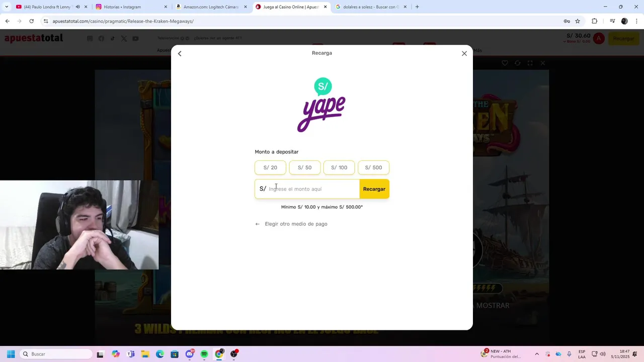Close the Recarga dialog with the X
This screenshot has width=644, height=362.
tap(464, 53)
